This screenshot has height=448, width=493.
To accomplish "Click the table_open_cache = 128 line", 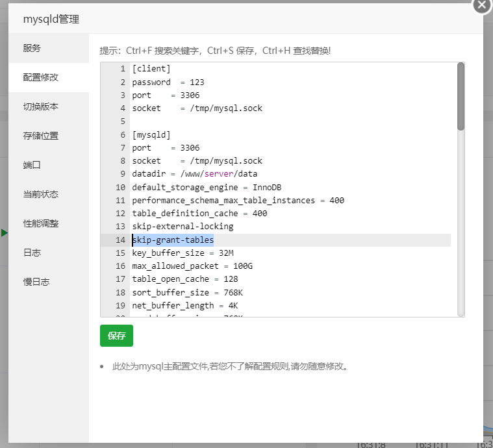I will 185,279.
